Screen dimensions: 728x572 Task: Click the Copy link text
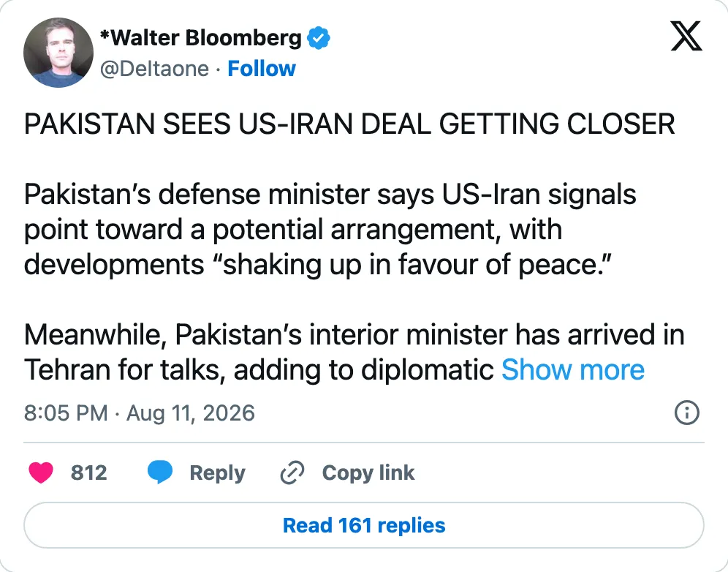(x=368, y=473)
